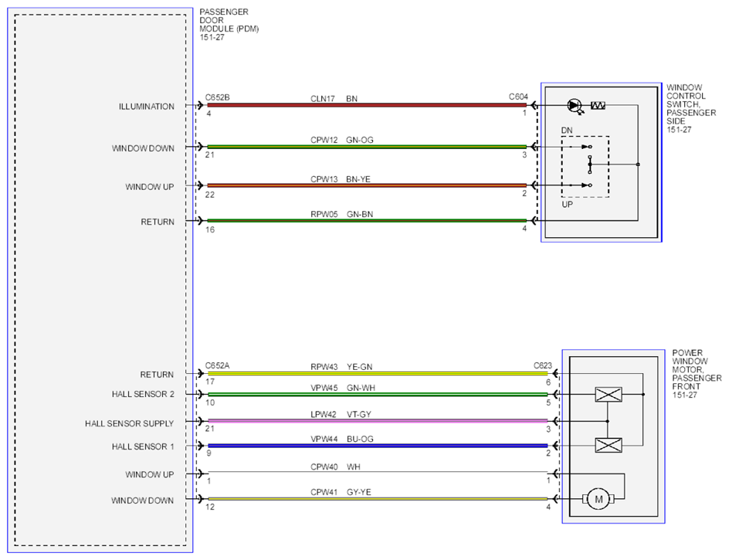Screen dimensions: 729x560
Task: Click the violet LPW42 wire
Action: tap(378, 421)
